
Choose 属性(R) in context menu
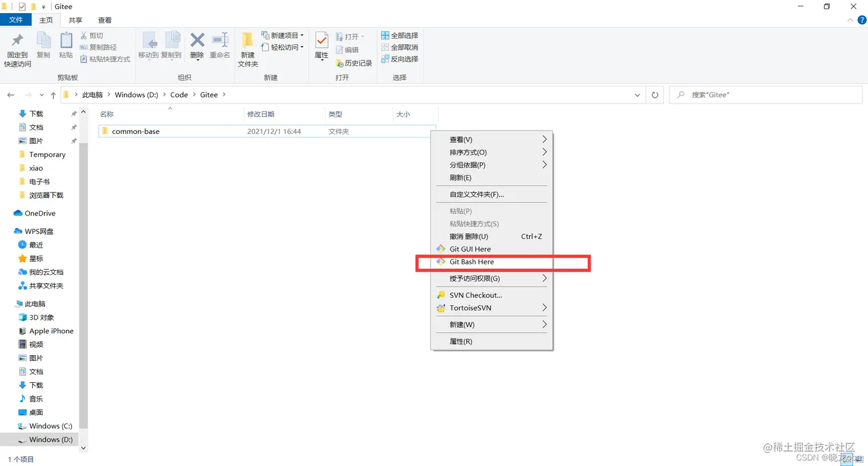[491, 341]
